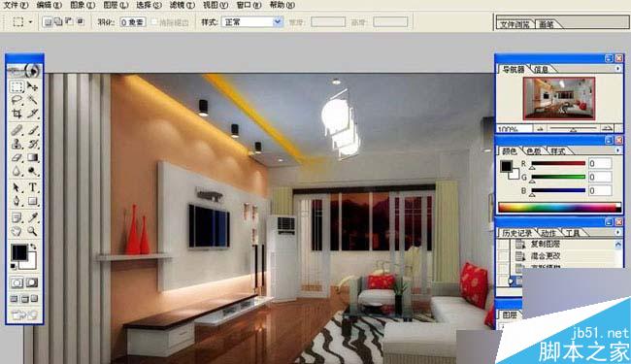Viewport: 631px width, 364px height.
Task: Set New selection mode in options bar
Action: point(48,21)
